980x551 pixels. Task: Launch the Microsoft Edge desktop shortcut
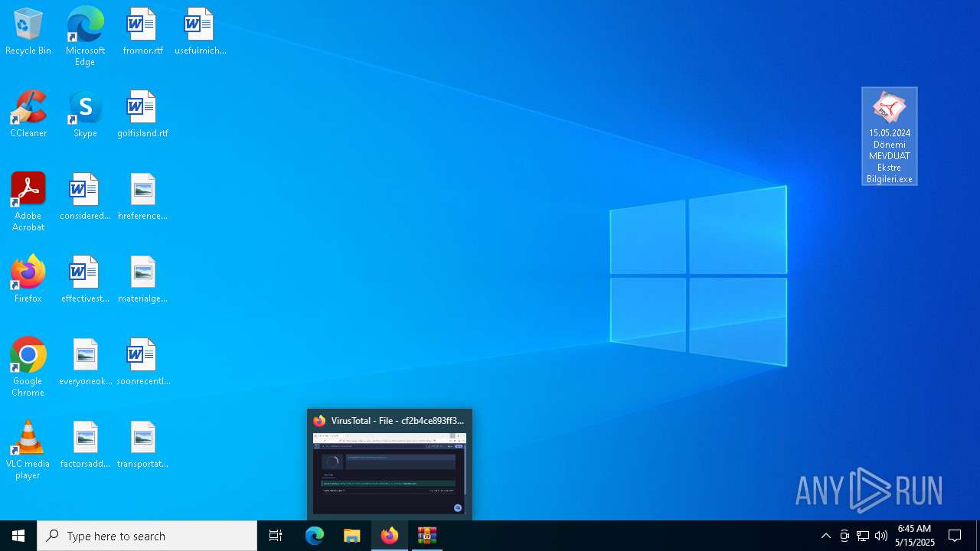85,37
